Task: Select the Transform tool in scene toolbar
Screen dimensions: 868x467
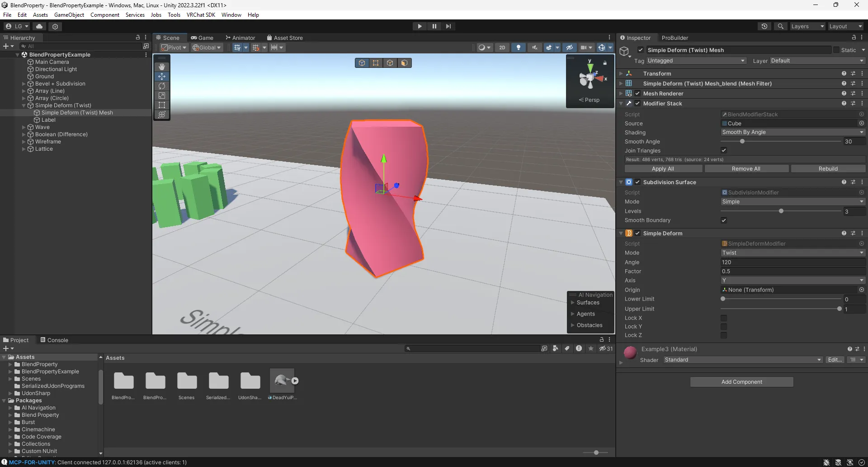Action: click(162, 114)
